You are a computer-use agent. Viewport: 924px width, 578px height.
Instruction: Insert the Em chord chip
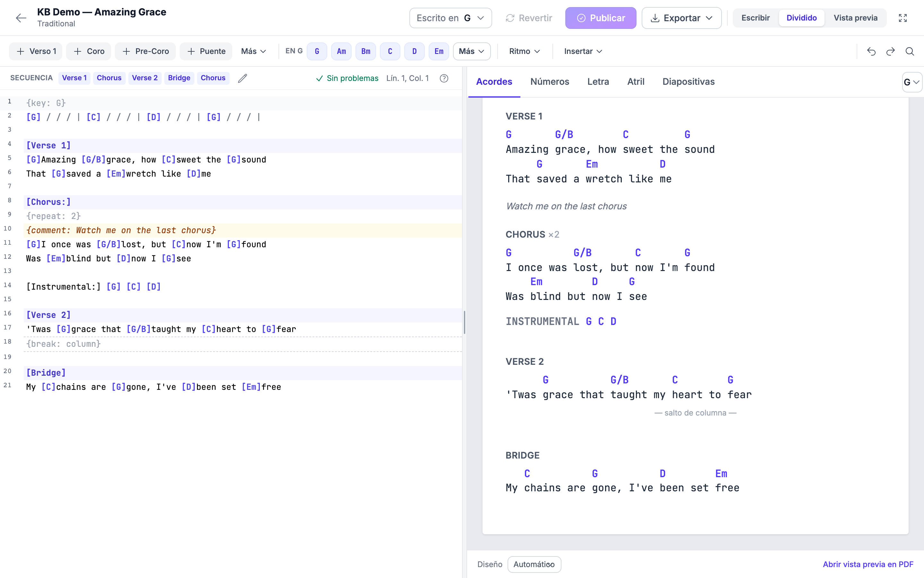[439, 51]
